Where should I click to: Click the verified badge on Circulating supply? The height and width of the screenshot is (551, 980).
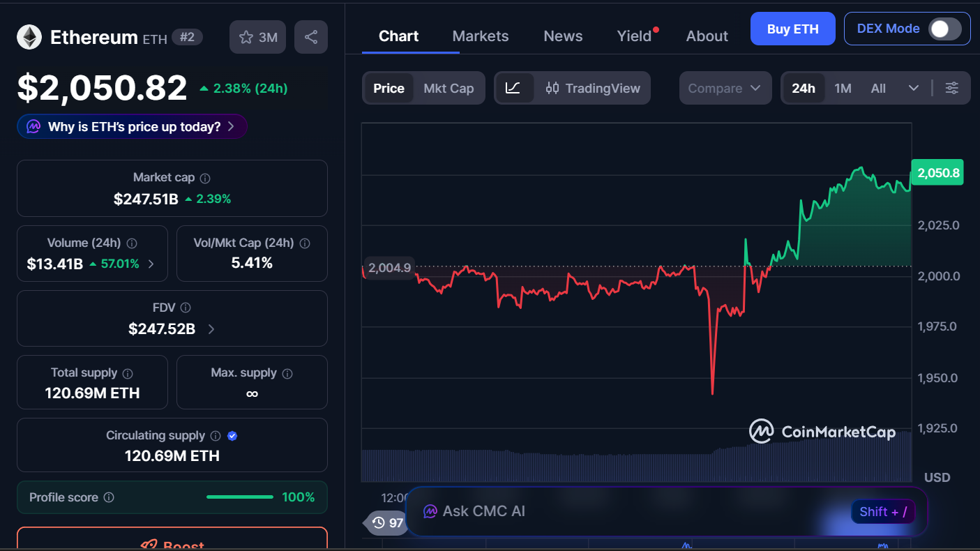tap(231, 435)
